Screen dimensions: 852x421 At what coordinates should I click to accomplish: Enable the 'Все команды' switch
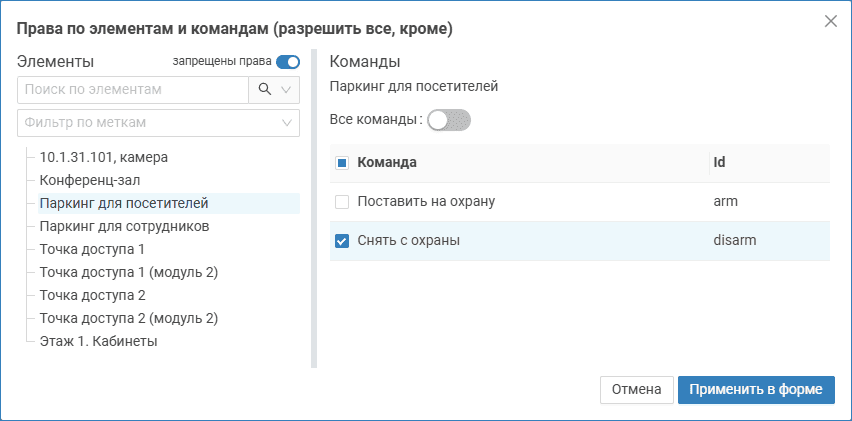point(448,120)
